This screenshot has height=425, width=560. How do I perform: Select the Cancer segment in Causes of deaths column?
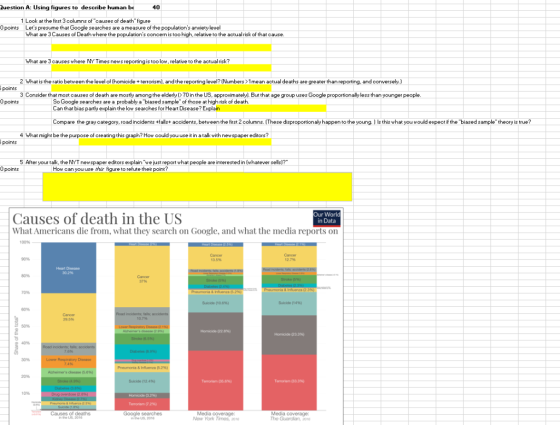coord(69,318)
